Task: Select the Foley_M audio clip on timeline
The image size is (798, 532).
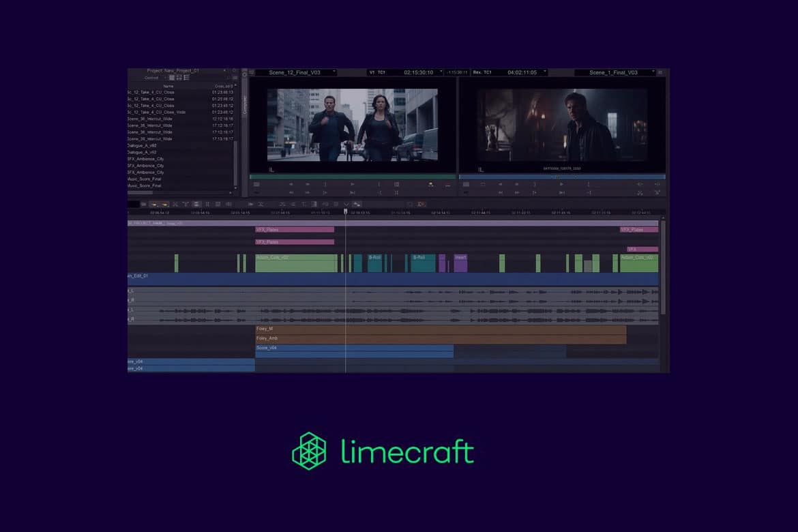Action: 440,329
